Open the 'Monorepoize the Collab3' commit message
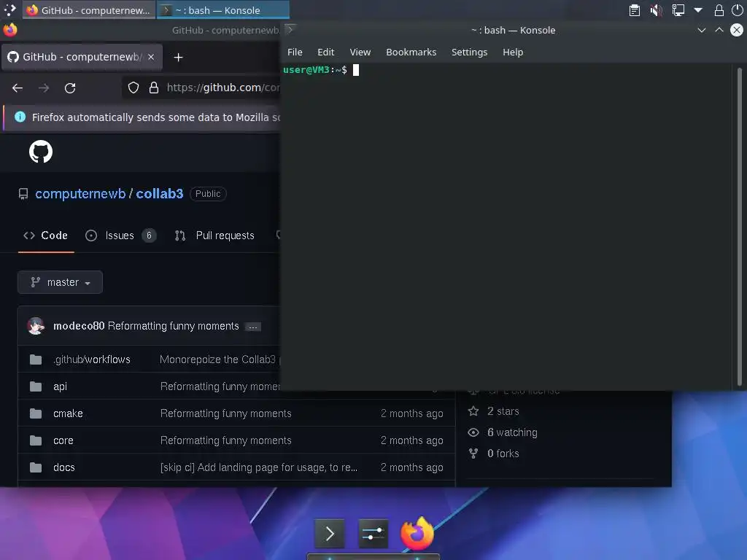The height and width of the screenshot is (560, 747). 219,359
